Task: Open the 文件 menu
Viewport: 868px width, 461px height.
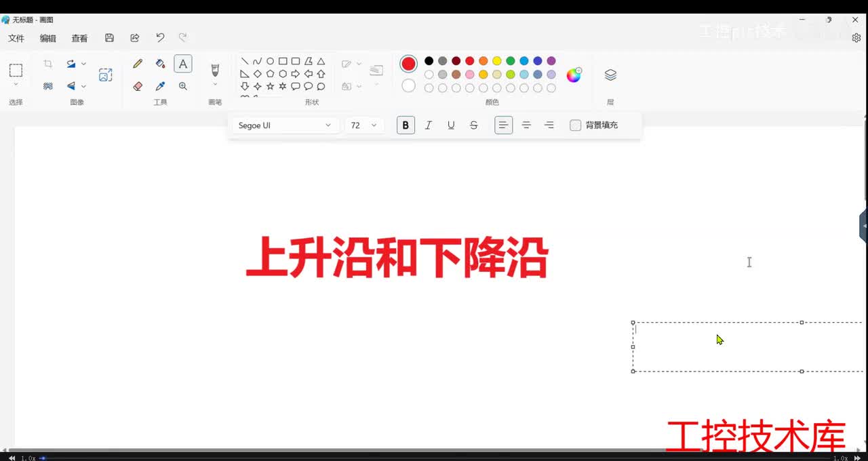Action: (16, 39)
